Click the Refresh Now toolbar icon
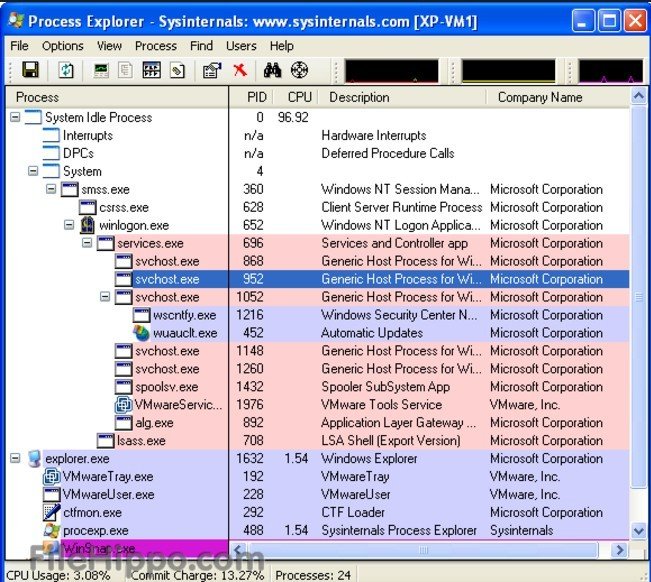 click(66, 70)
